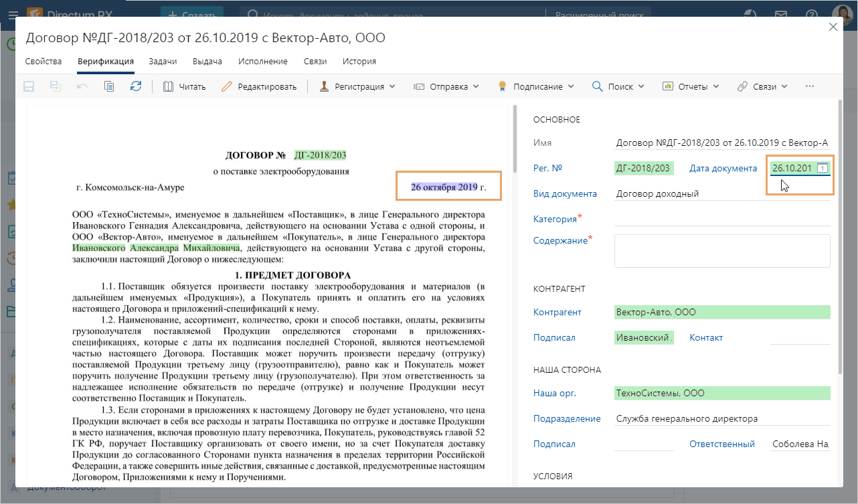Click the Контрагент field label link
Screen dimensions: 858x504
click(557, 312)
